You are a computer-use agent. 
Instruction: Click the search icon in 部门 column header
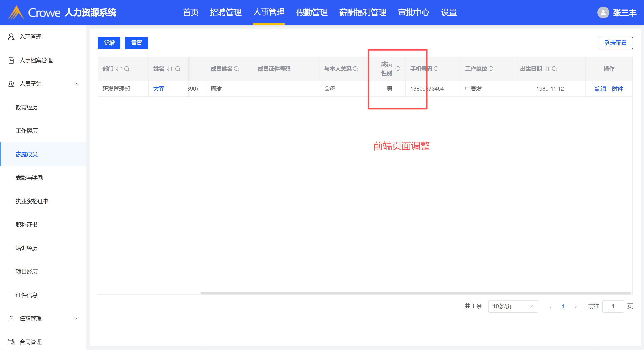(127, 69)
